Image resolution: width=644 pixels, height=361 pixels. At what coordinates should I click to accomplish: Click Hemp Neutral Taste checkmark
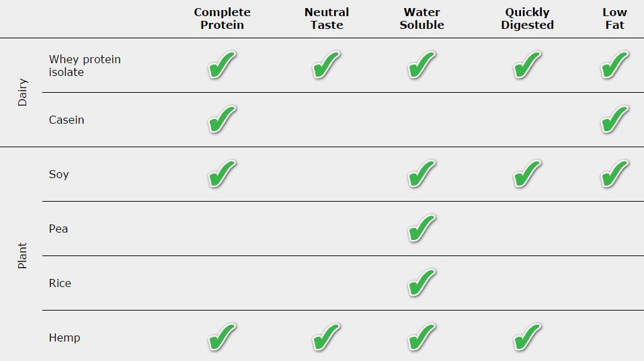tap(326, 337)
